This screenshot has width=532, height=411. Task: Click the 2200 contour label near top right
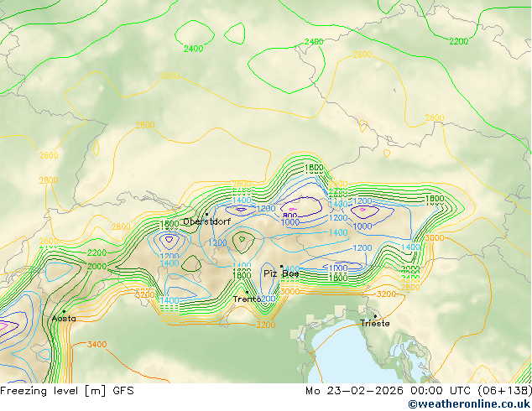click(459, 42)
